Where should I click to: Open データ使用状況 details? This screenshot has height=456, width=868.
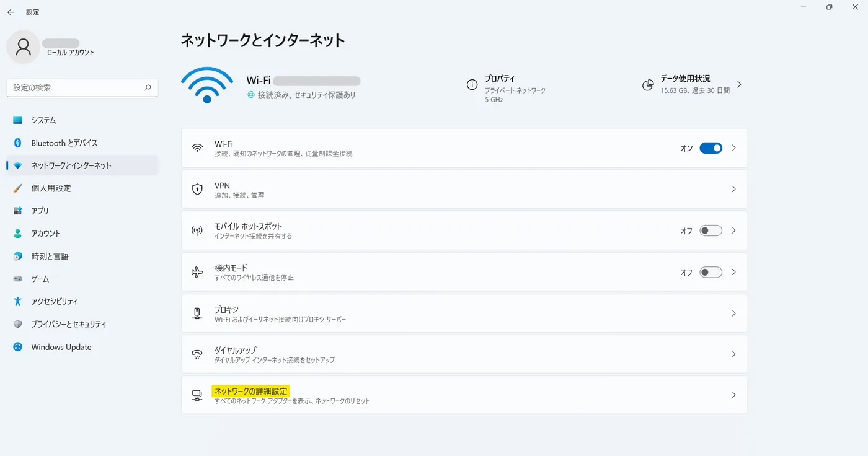[685, 79]
